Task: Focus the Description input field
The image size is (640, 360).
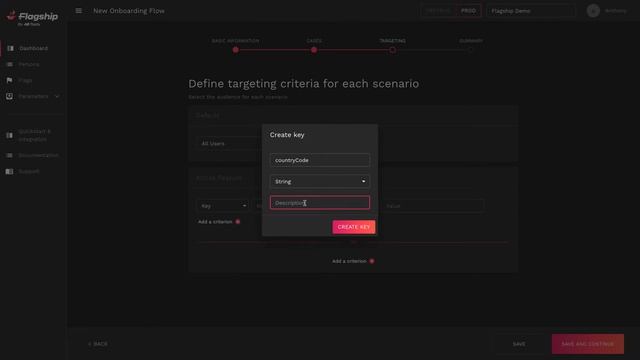Action: pyautogui.click(x=320, y=202)
